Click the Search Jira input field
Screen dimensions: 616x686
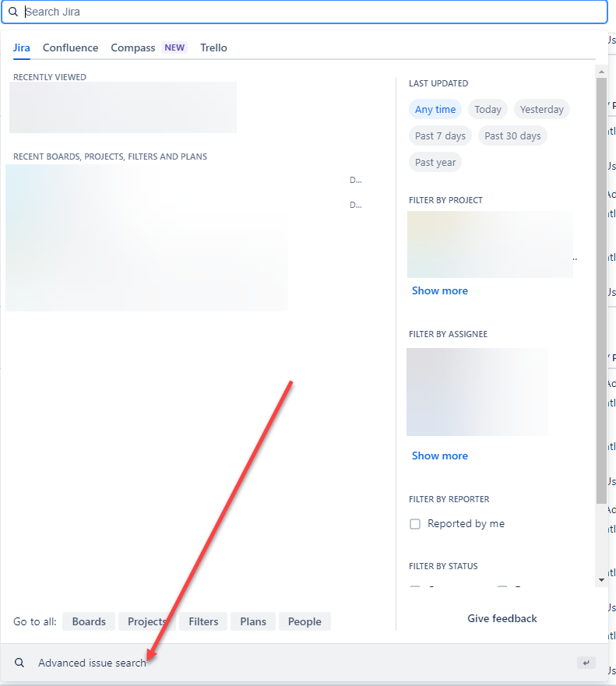304,12
